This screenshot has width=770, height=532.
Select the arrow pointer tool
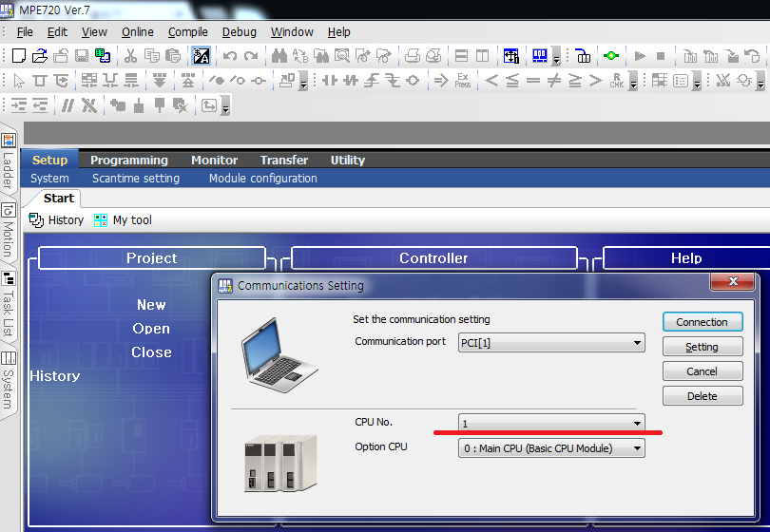point(19,81)
